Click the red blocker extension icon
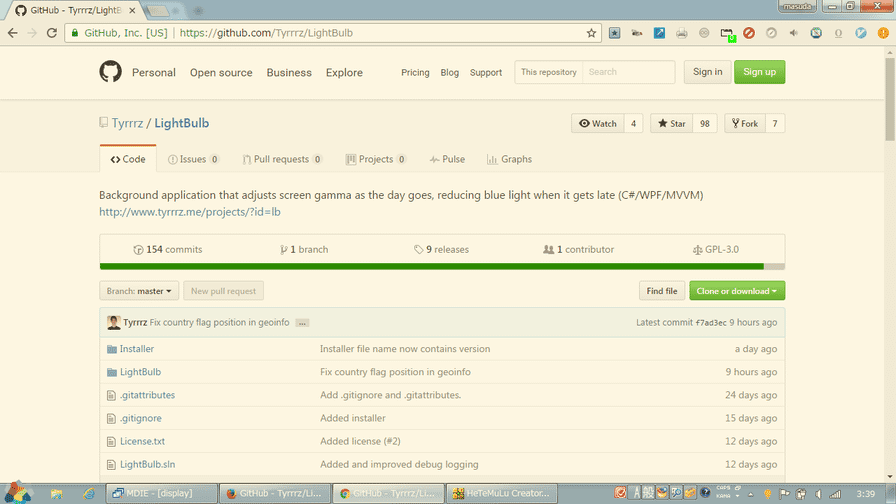The image size is (896, 504). point(749,33)
